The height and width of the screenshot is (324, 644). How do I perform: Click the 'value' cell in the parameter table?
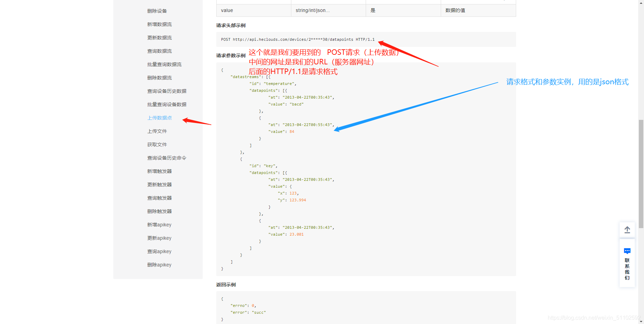point(254,10)
